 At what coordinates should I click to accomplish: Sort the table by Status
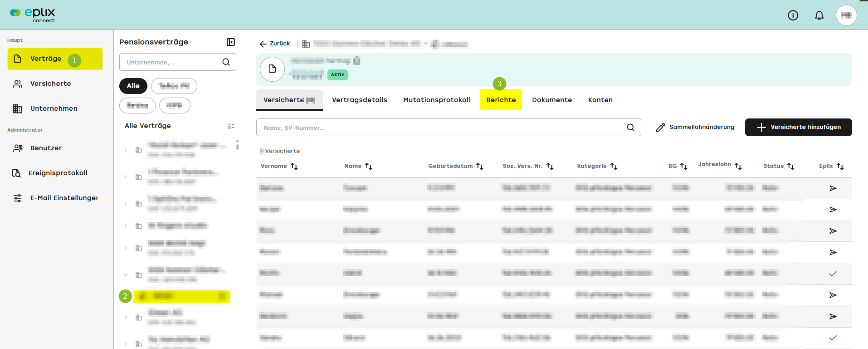point(791,167)
